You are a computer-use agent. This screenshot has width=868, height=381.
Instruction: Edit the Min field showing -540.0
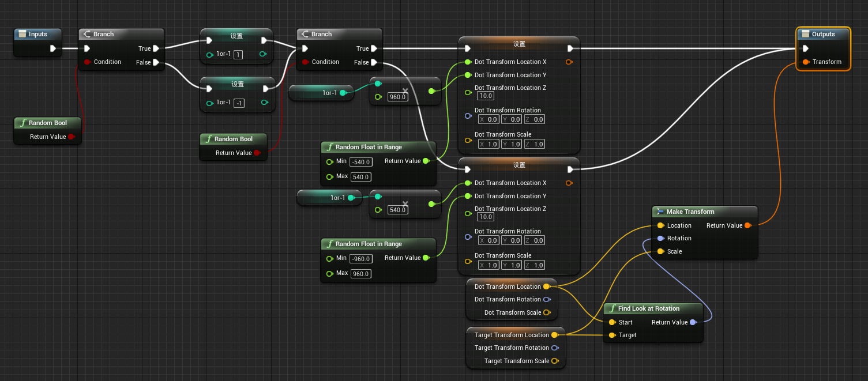pyautogui.click(x=360, y=162)
